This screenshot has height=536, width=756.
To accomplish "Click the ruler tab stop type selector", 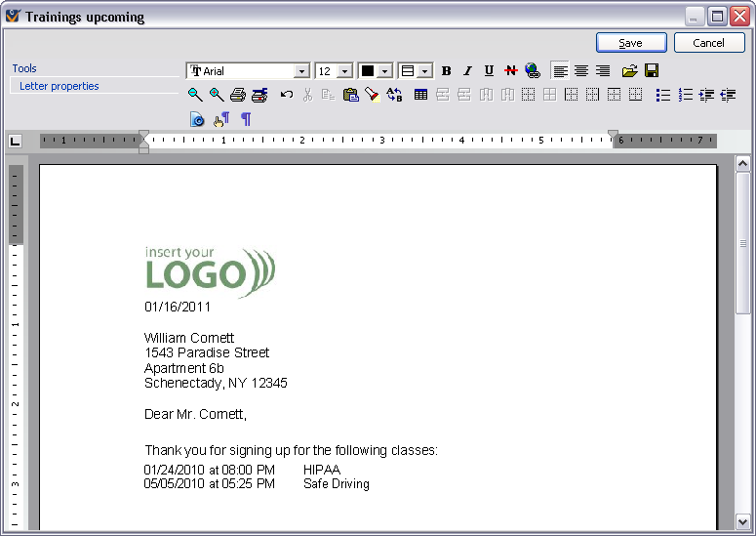I will (16, 141).
